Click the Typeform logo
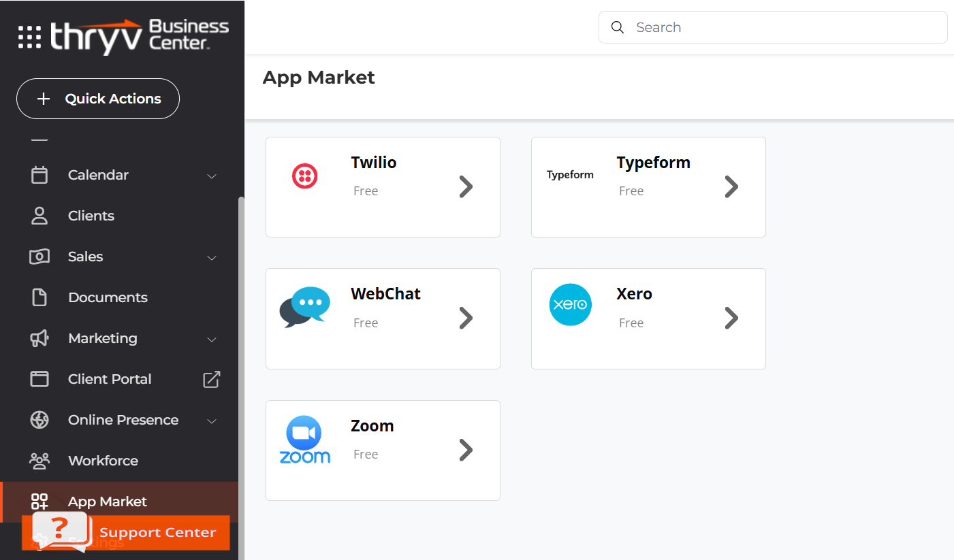 coord(570,175)
